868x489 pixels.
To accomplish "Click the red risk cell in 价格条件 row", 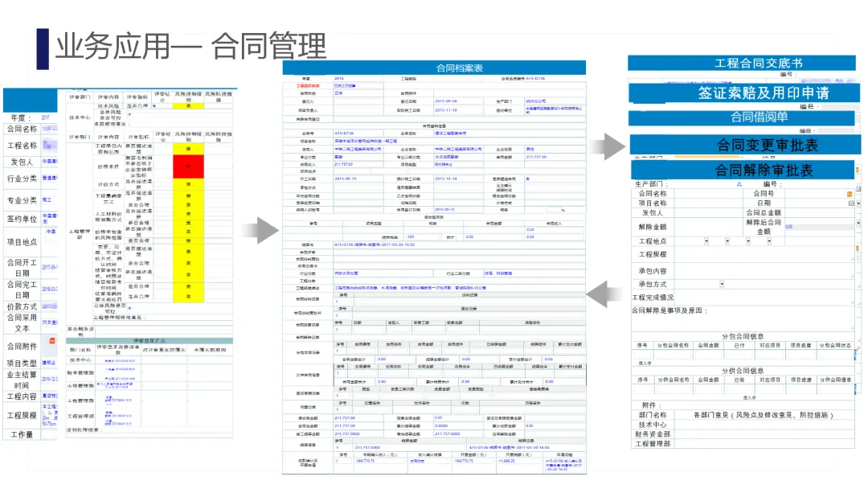I will click(x=188, y=166).
